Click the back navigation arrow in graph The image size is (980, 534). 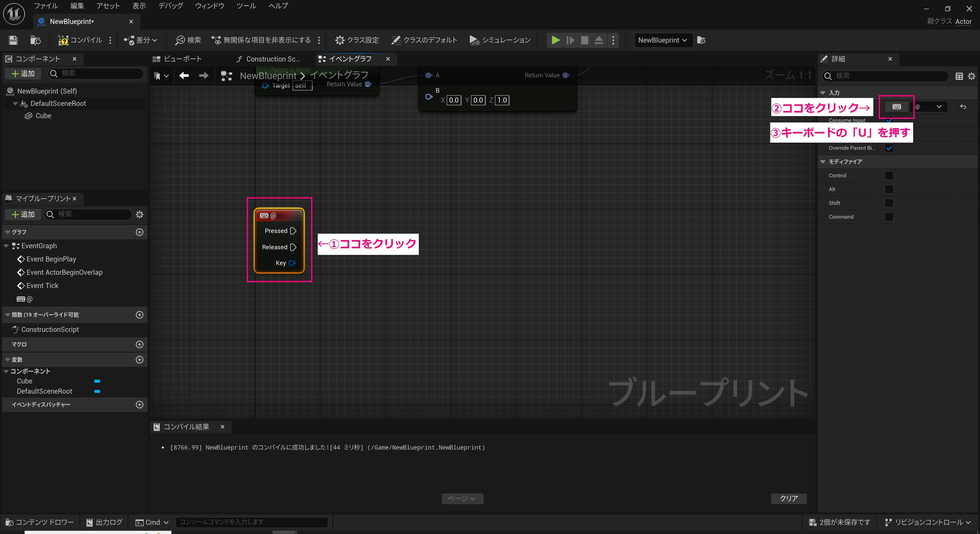pos(184,76)
